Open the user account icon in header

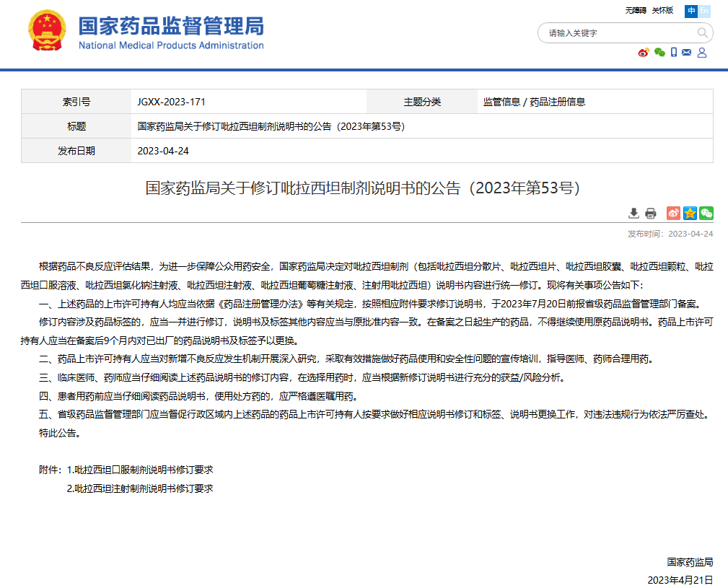point(702,53)
